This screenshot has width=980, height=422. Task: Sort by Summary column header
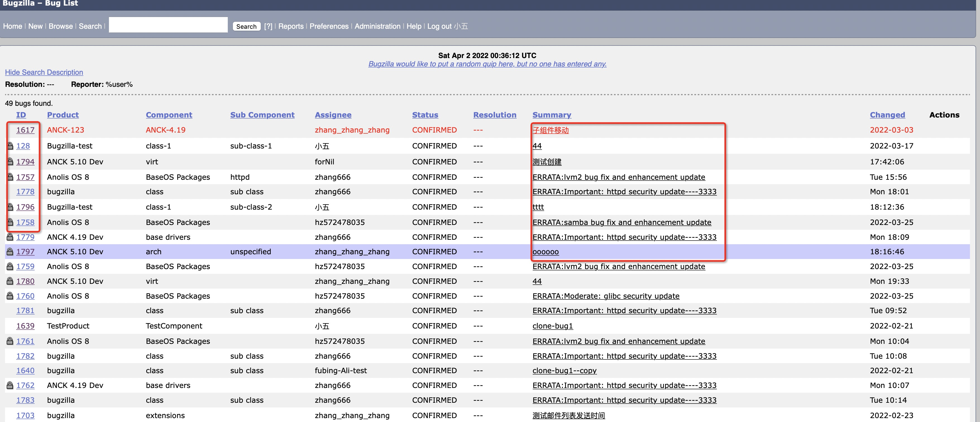(552, 115)
